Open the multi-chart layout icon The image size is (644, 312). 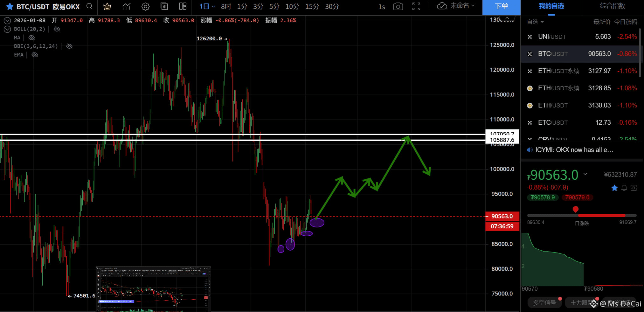click(183, 6)
